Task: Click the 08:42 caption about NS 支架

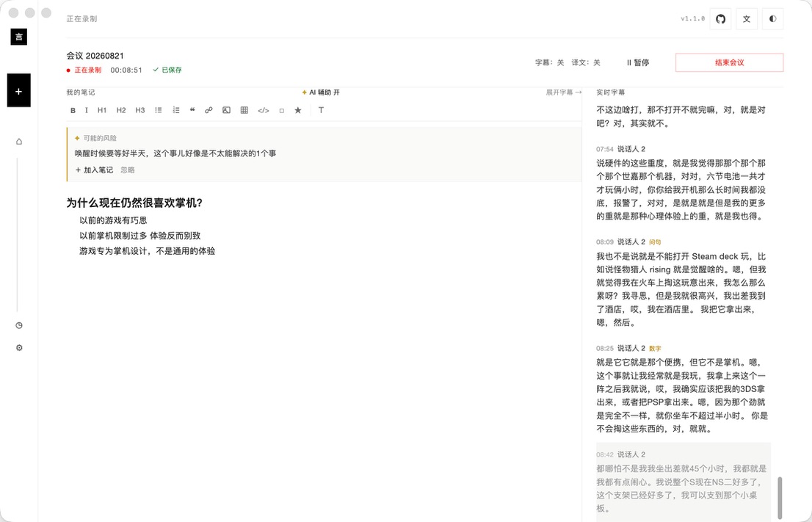Action: click(x=681, y=488)
